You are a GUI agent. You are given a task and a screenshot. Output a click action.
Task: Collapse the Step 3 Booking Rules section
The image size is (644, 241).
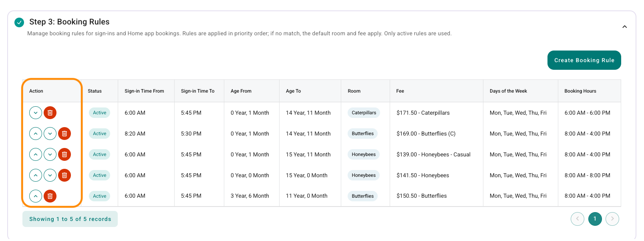click(x=624, y=27)
